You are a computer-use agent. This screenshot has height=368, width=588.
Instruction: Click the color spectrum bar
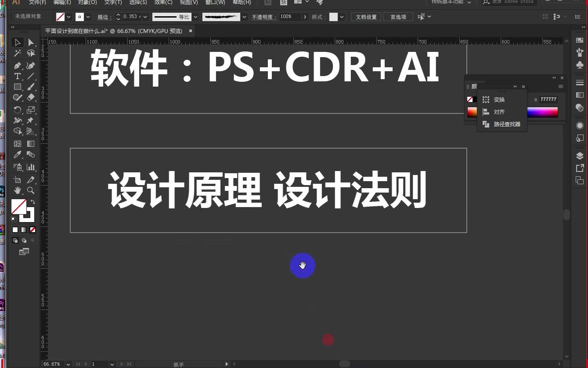point(542,112)
